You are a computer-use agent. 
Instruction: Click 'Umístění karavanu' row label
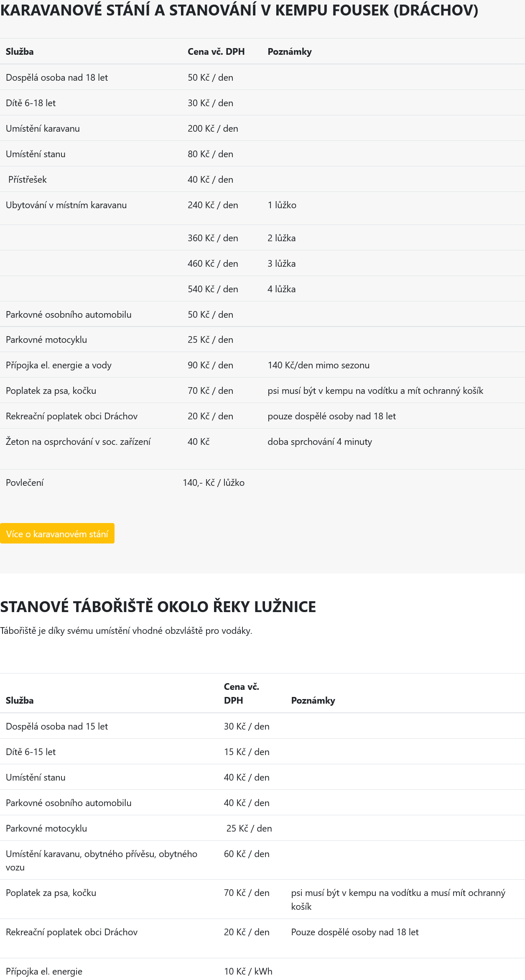43,128
